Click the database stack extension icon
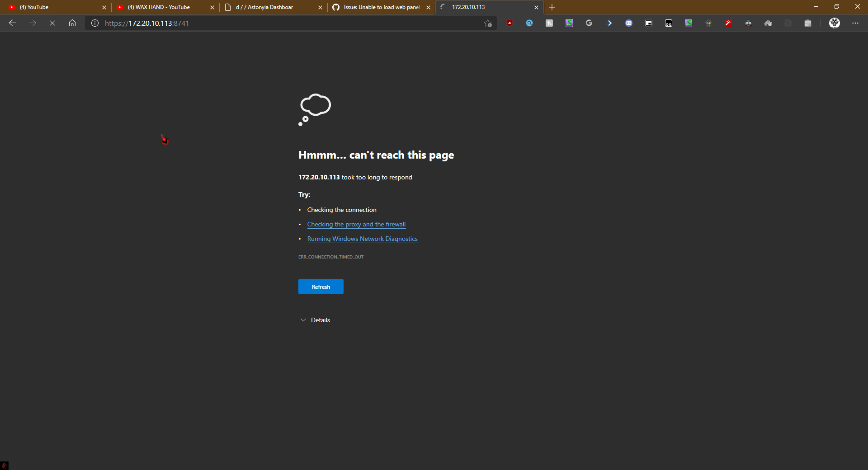The image size is (868, 470). coord(788,23)
